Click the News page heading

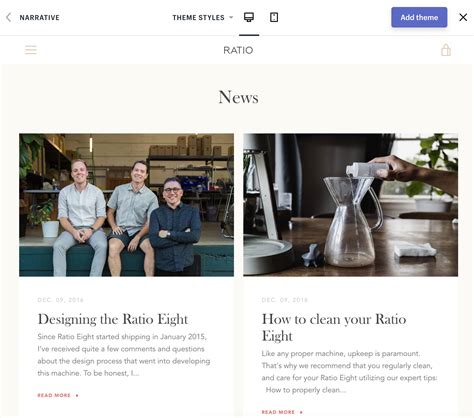(238, 97)
